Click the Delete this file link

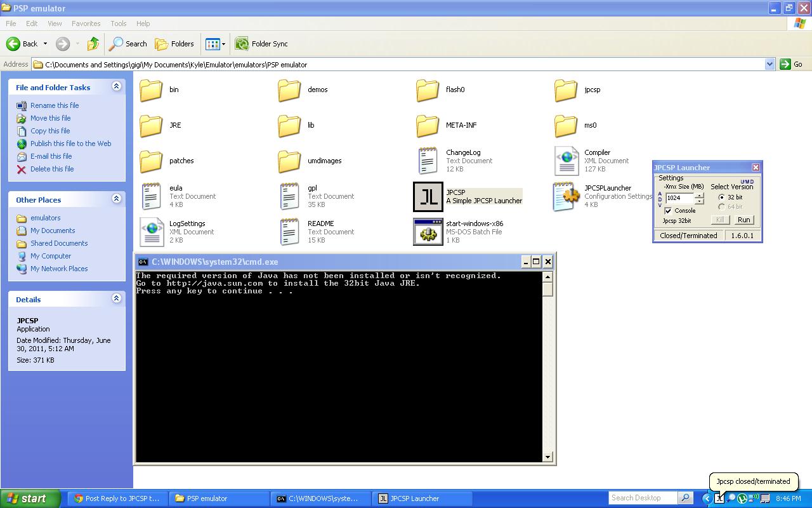[x=52, y=169]
